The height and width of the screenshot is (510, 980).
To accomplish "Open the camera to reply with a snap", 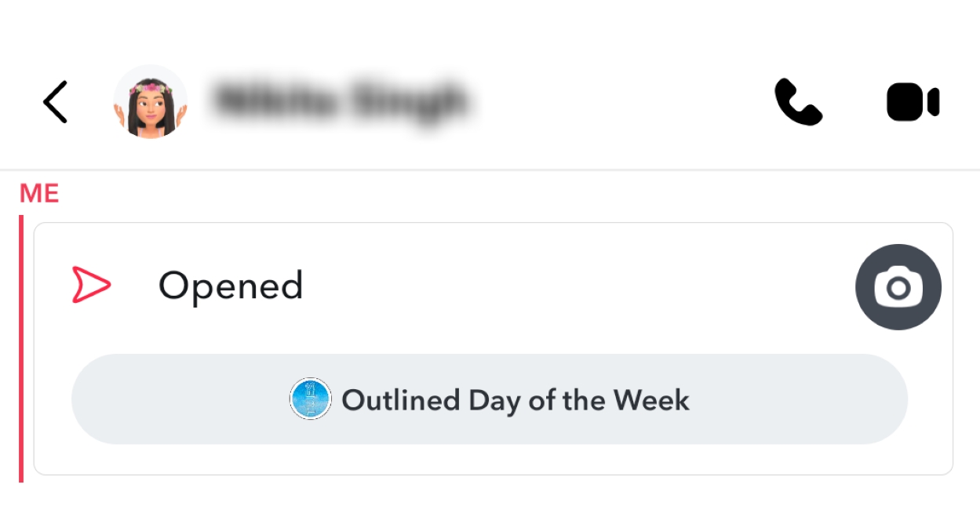I will click(x=898, y=287).
